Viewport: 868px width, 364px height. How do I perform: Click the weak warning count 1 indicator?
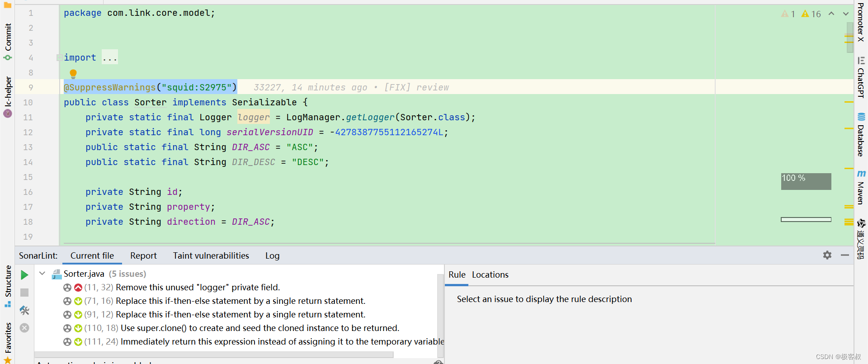tap(788, 14)
